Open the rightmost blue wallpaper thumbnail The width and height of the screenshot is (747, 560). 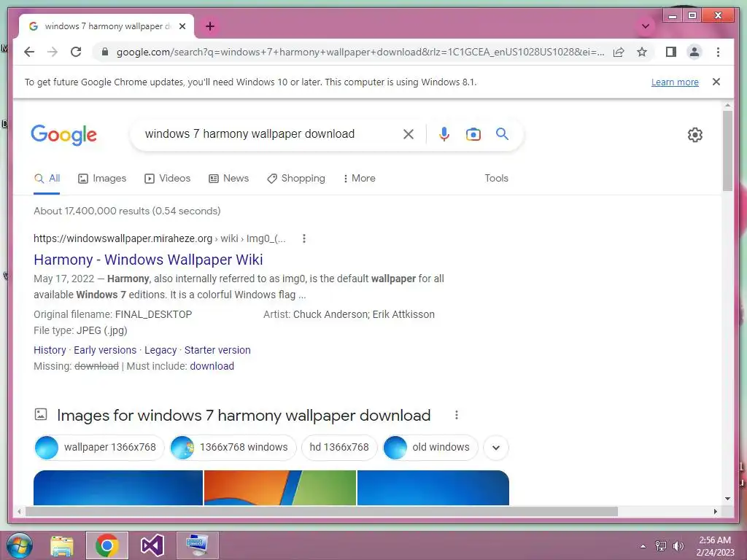pyautogui.click(x=433, y=488)
